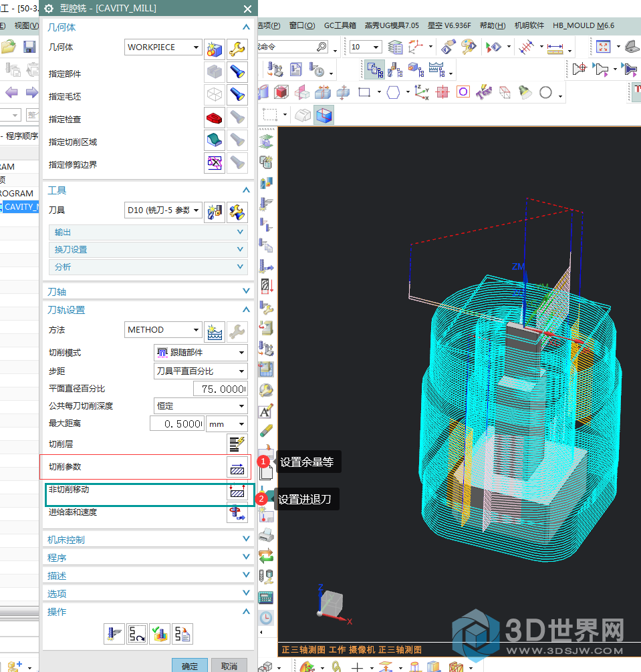Expand the 描述 section
Image resolution: width=641 pixels, height=672 pixels.
(148, 576)
